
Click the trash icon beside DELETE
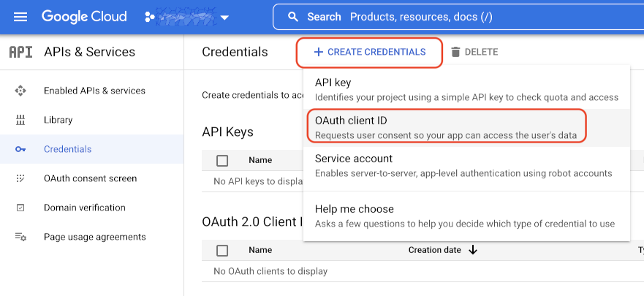point(456,52)
